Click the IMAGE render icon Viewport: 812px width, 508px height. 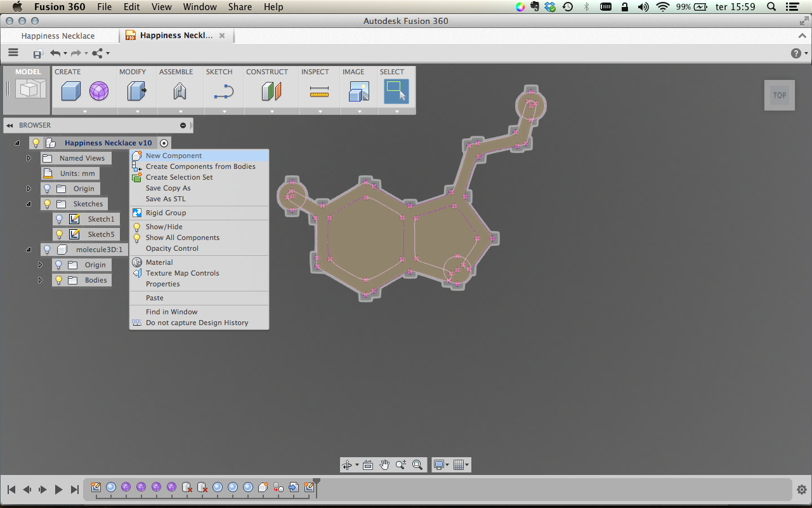[359, 92]
